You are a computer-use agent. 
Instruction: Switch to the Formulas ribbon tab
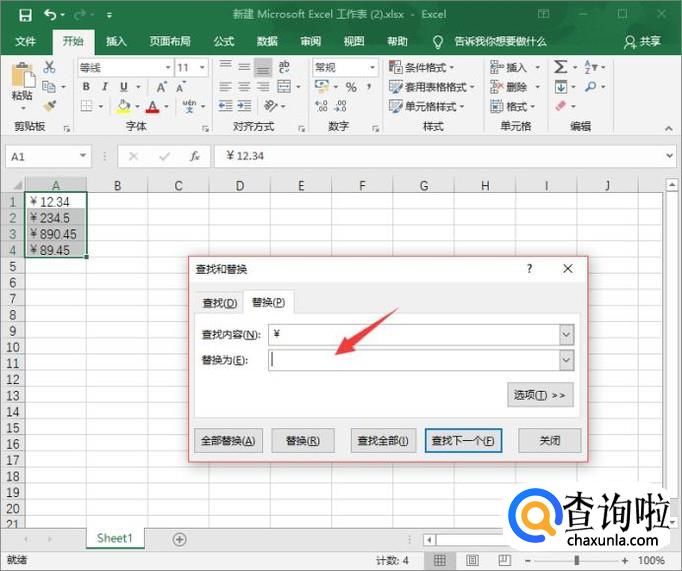pyautogui.click(x=224, y=41)
